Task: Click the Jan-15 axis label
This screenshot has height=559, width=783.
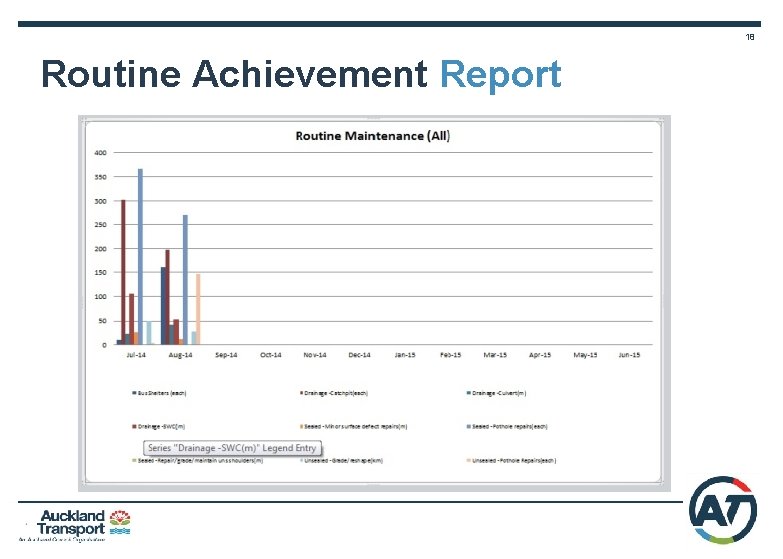Action: click(x=405, y=355)
